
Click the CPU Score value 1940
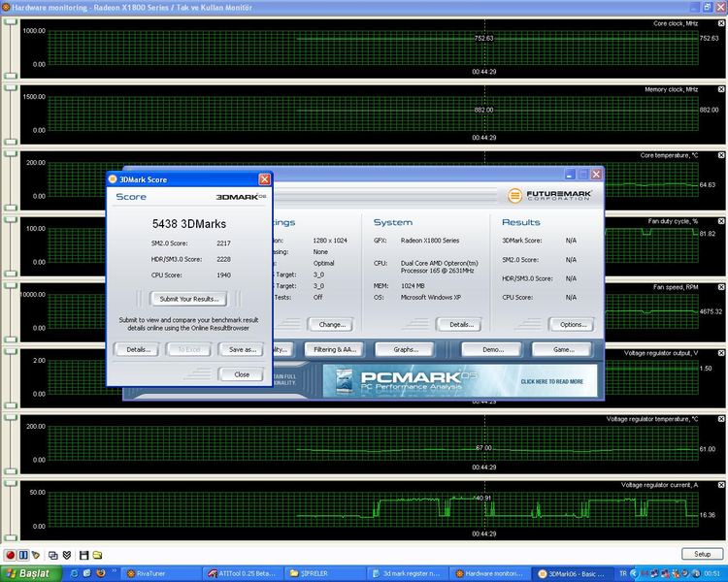pos(223,275)
